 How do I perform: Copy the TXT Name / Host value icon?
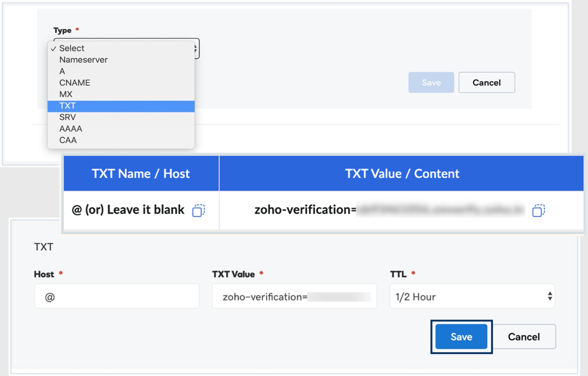198,211
